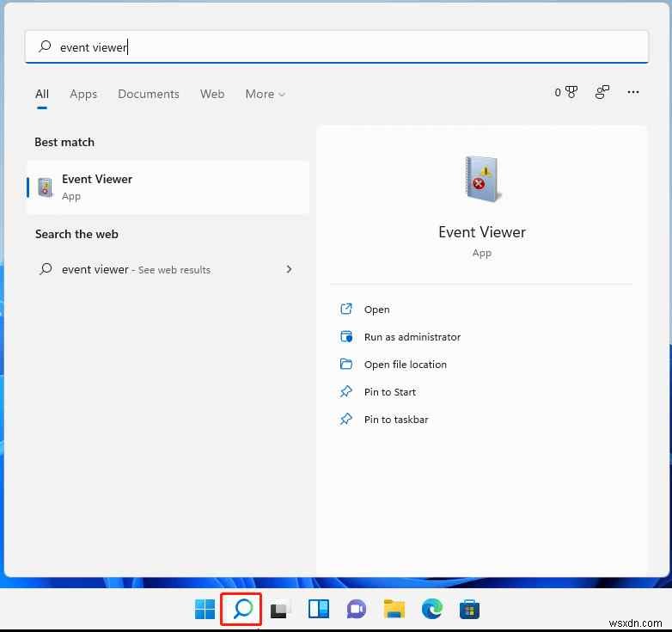The width and height of the screenshot is (672, 632).
Task: Click the Pin to Start pin icon
Action: (345, 391)
